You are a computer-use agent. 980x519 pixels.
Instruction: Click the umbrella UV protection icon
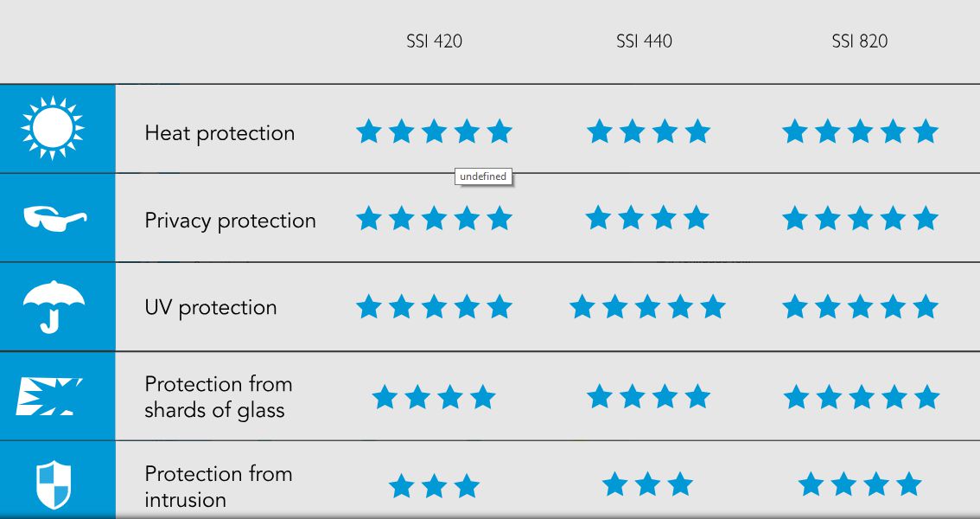[54, 306]
